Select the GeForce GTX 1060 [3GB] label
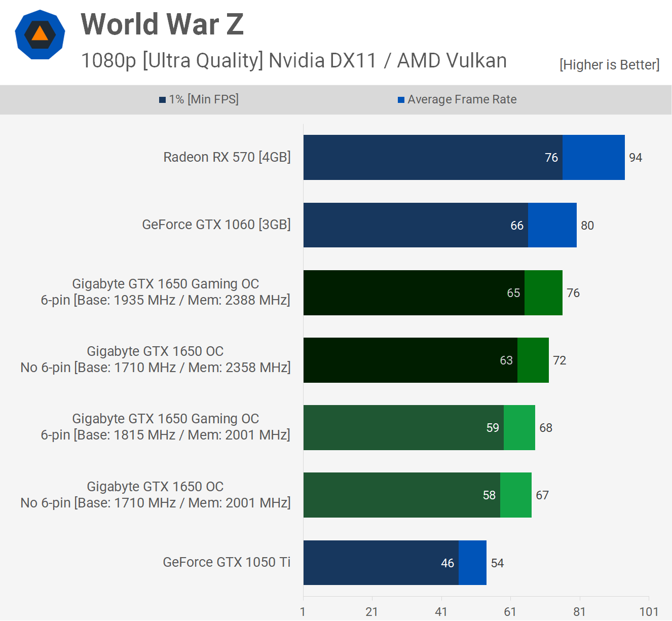 tap(216, 225)
